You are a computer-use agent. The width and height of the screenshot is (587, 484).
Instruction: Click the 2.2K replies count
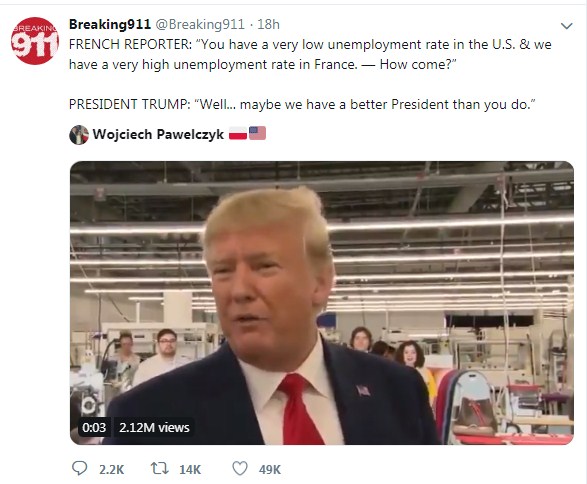click(x=112, y=469)
